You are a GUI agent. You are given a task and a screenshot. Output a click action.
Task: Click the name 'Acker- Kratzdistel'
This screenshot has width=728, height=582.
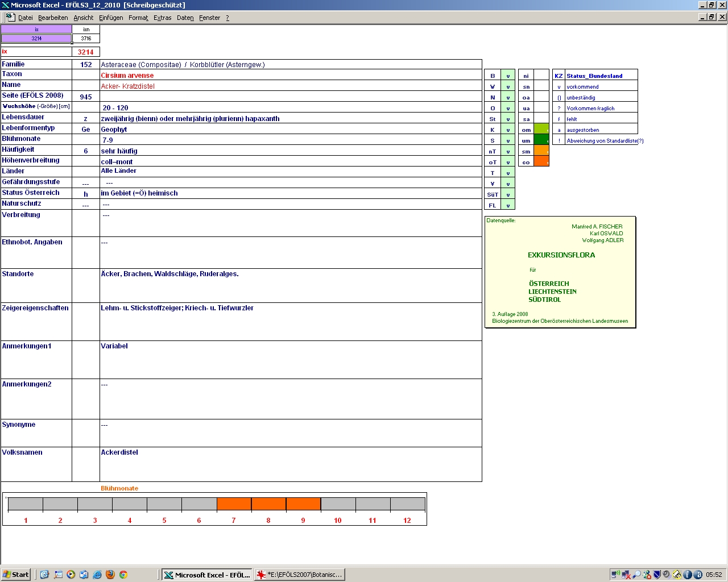pyautogui.click(x=128, y=86)
